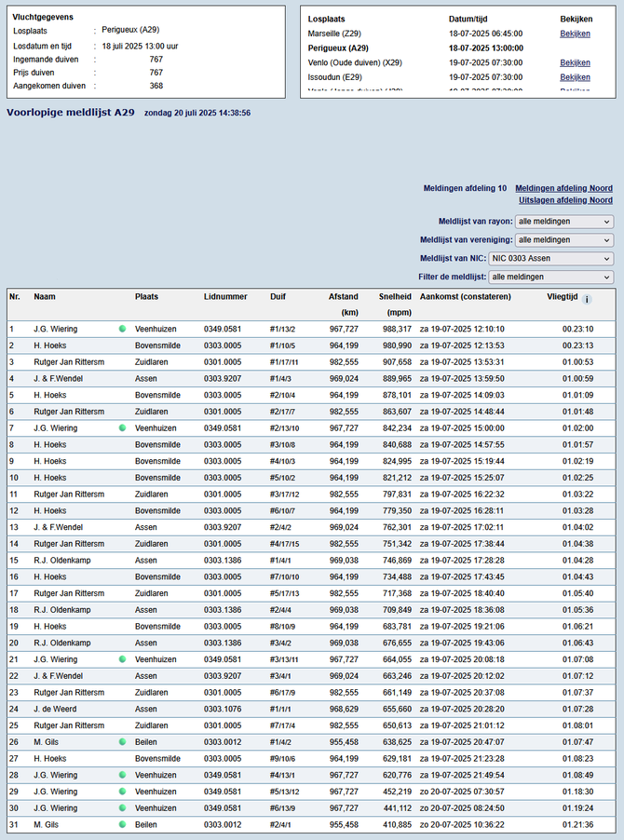Click green dot in row 30 J.G. Wiering
Viewport: 624px width, 840px height.
tap(122, 807)
